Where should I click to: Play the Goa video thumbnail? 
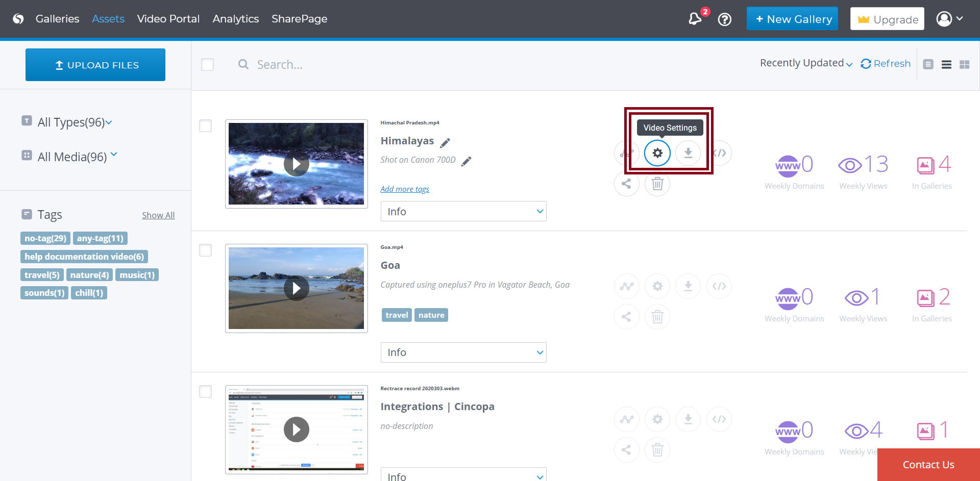pos(296,288)
